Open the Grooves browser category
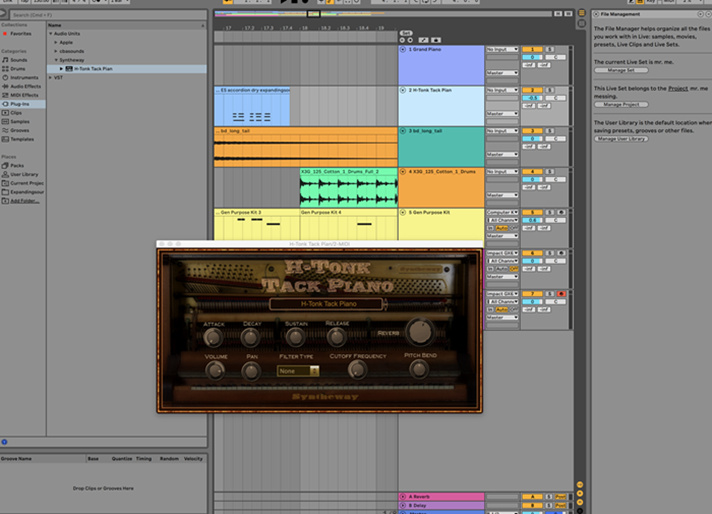Screen dimensions: 712x514 coord(20,130)
